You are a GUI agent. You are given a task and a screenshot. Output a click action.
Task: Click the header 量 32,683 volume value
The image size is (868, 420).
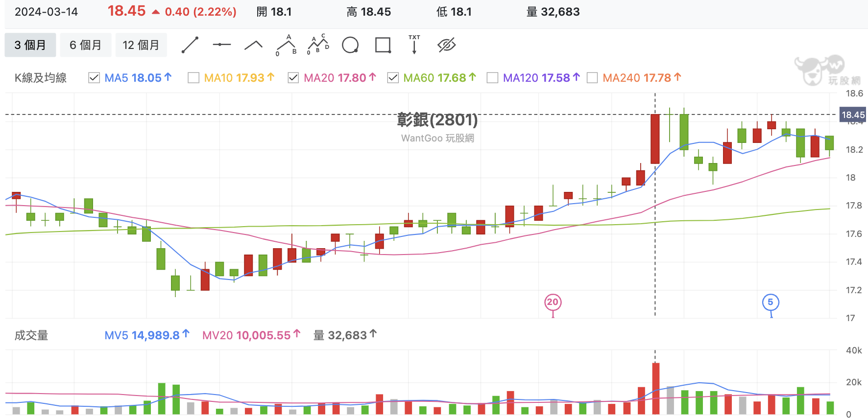[553, 12]
